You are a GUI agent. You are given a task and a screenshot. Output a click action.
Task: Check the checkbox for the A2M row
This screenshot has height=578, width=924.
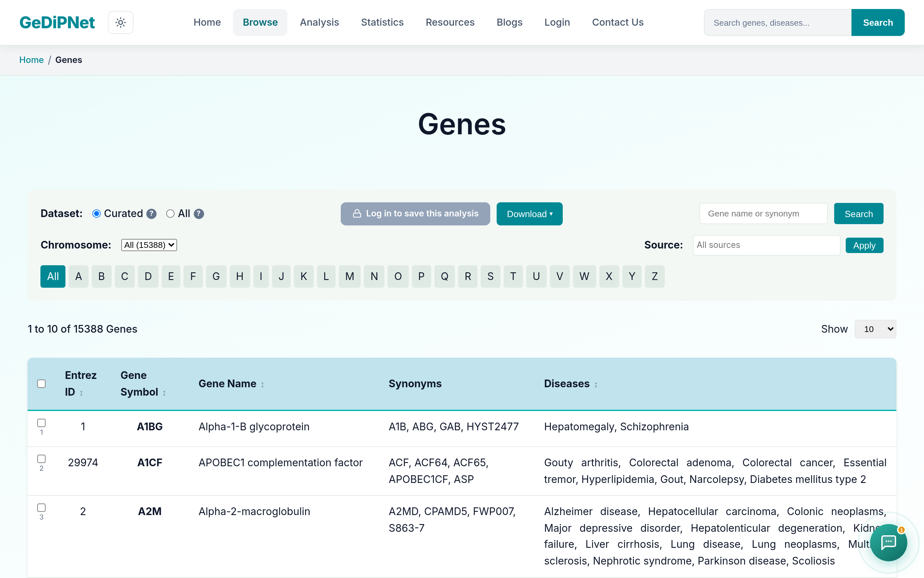click(42, 508)
